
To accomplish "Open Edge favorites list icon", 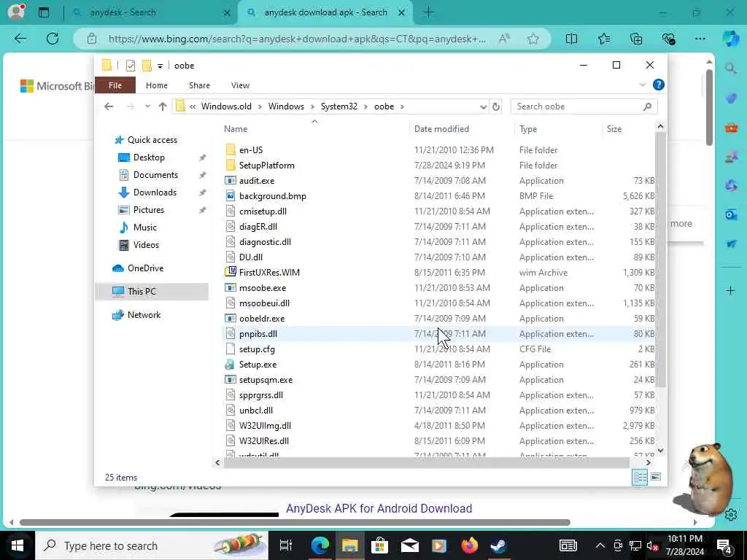I will pos(604,39).
